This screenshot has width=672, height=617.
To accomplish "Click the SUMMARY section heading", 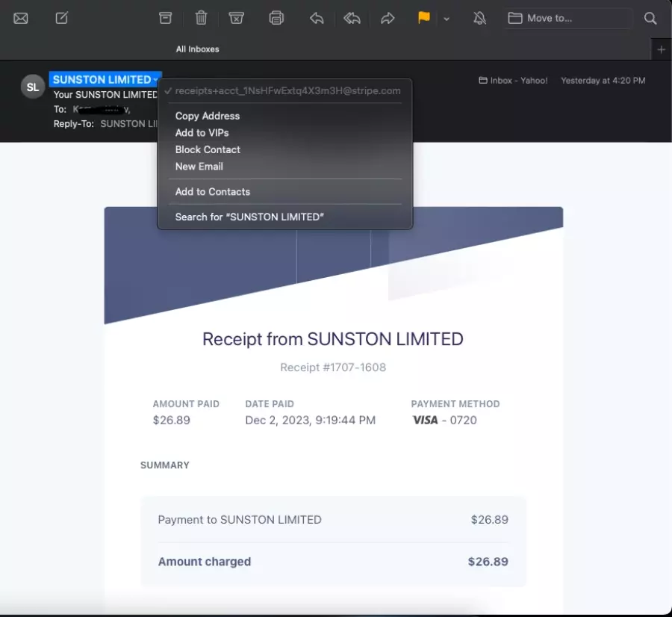I will (165, 465).
